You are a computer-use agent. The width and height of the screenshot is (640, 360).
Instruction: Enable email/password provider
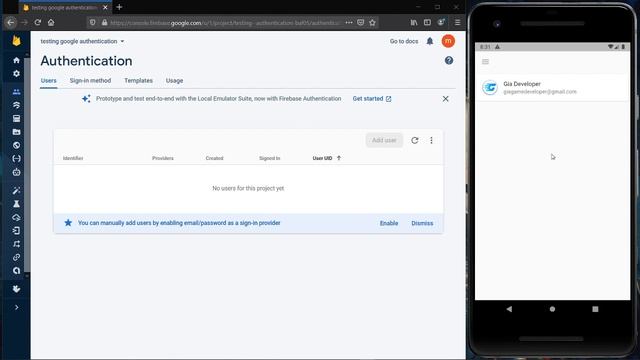pyautogui.click(x=389, y=223)
